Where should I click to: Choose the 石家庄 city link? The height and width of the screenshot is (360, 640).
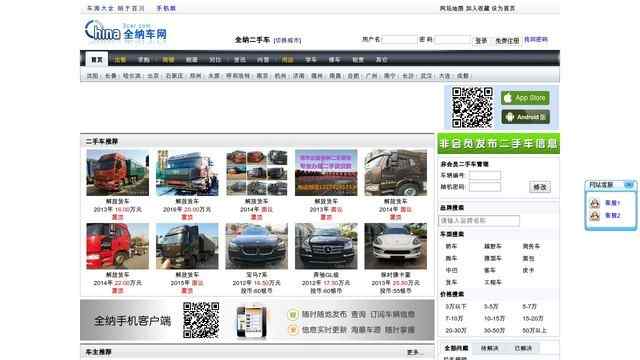click(x=174, y=76)
